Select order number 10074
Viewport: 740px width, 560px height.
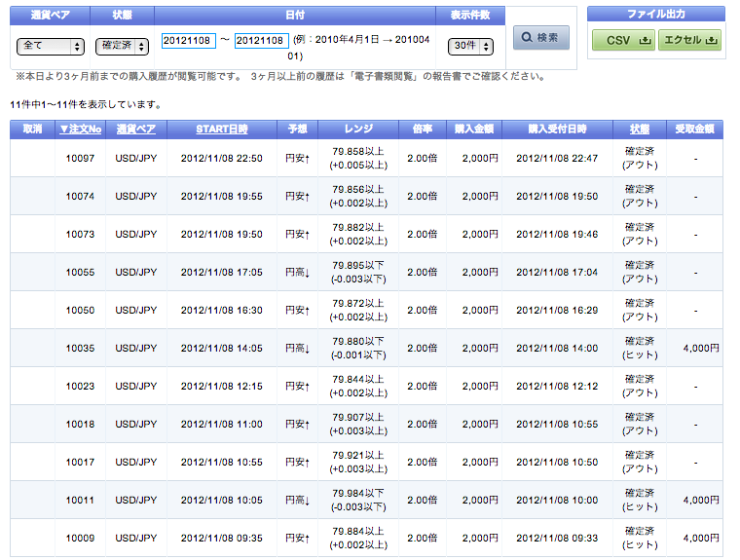tap(80, 197)
